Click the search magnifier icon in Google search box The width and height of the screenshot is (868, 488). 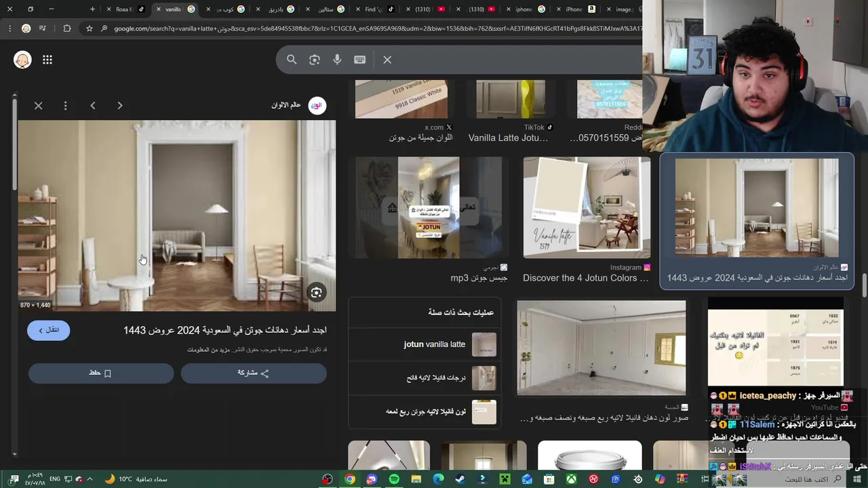pos(292,60)
